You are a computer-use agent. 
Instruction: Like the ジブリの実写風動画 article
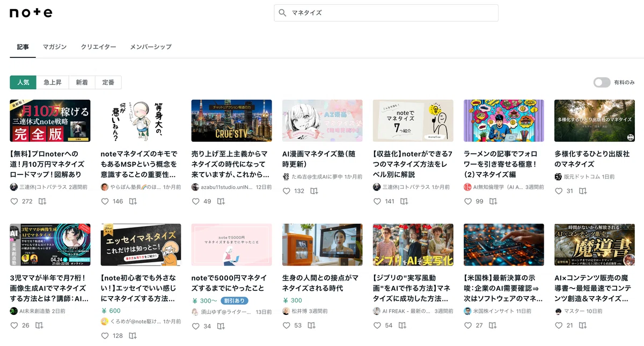coord(377,326)
